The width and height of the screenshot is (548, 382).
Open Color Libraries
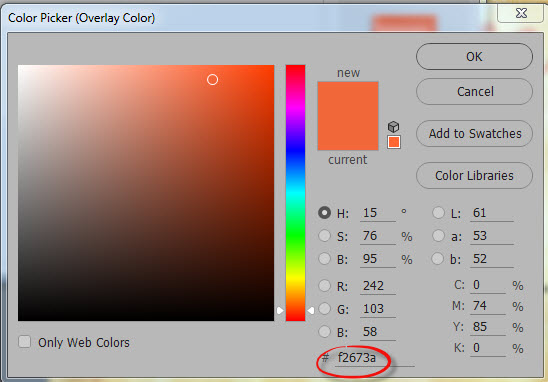pyautogui.click(x=474, y=175)
